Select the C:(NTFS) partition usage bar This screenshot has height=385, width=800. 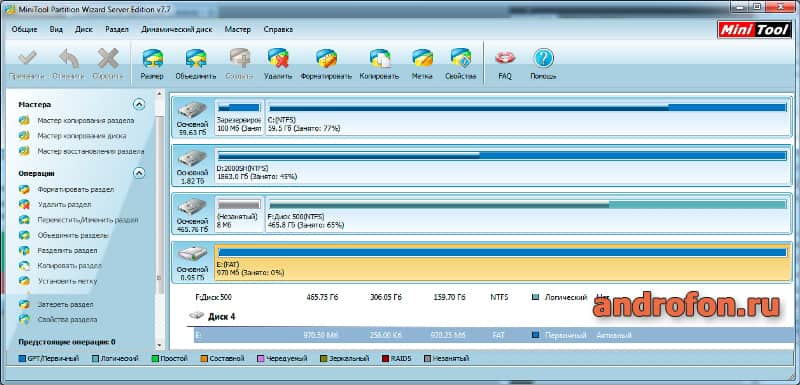coord(528,108)
